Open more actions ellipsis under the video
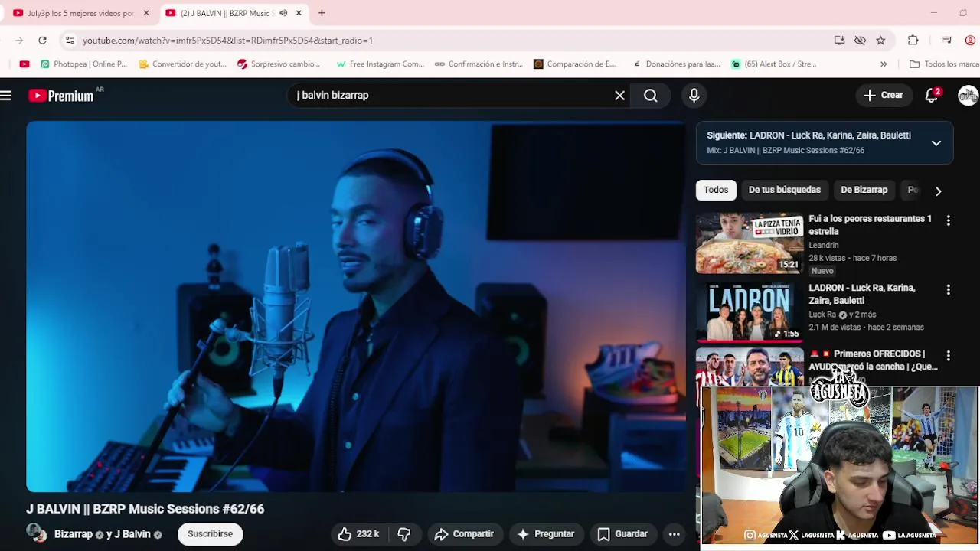 (674, 534)
